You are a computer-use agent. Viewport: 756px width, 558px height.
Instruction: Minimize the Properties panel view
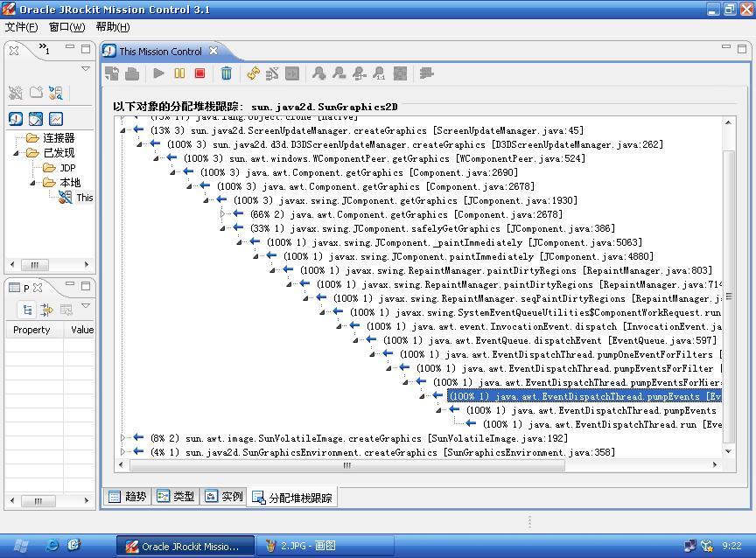coord(70,284)
